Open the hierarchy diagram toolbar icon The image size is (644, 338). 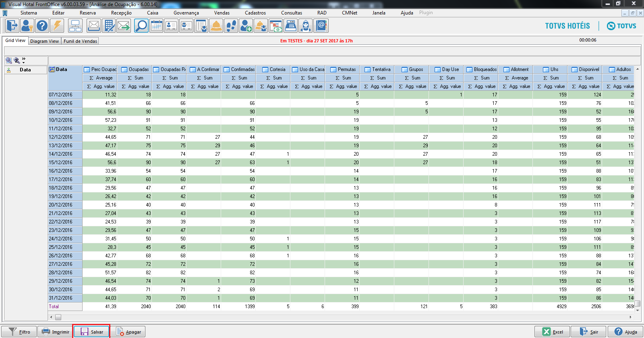(x=75, y=26)
